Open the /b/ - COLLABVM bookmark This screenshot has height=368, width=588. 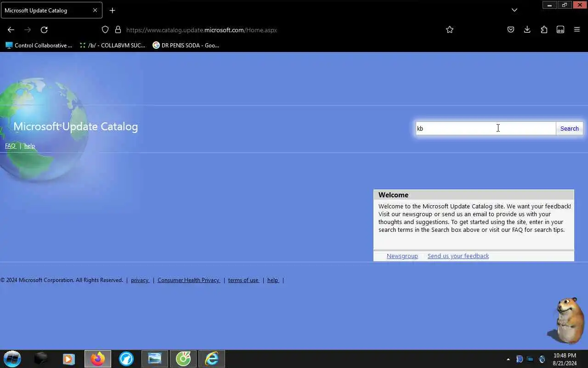[x=113, y=45]
